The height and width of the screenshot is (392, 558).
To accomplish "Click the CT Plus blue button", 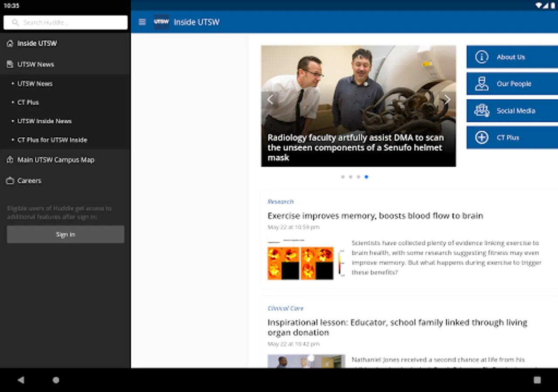I will point(512,138).
